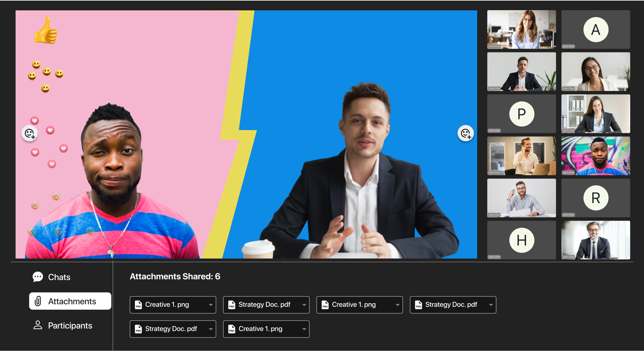Click the Participants person icon
This screenshot has width=644, height=351.
[38, 325]
